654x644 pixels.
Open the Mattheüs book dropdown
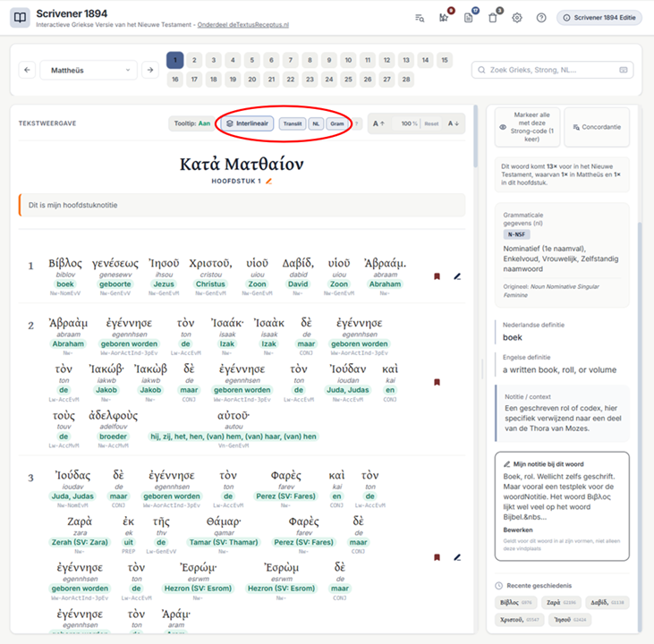coord(89,70)
